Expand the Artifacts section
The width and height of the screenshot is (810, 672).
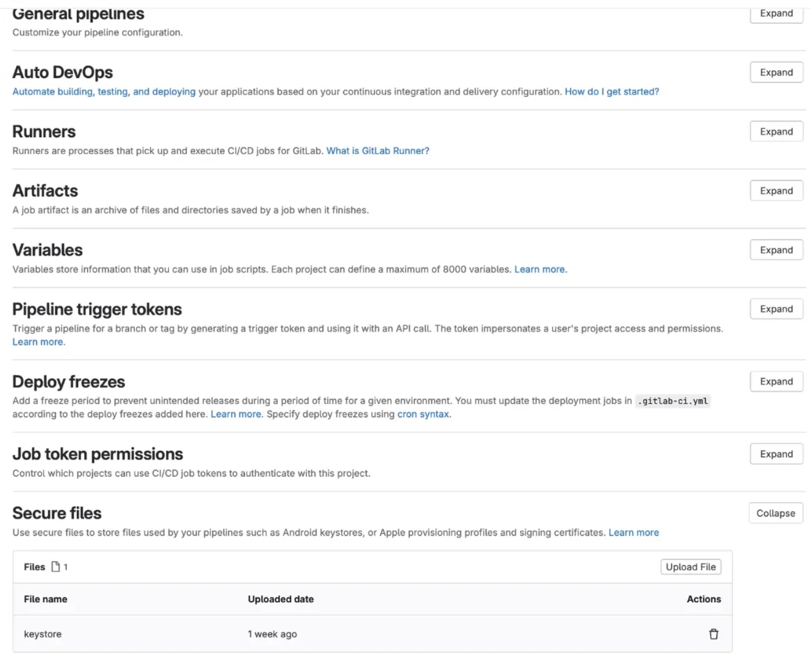[776, 191]
